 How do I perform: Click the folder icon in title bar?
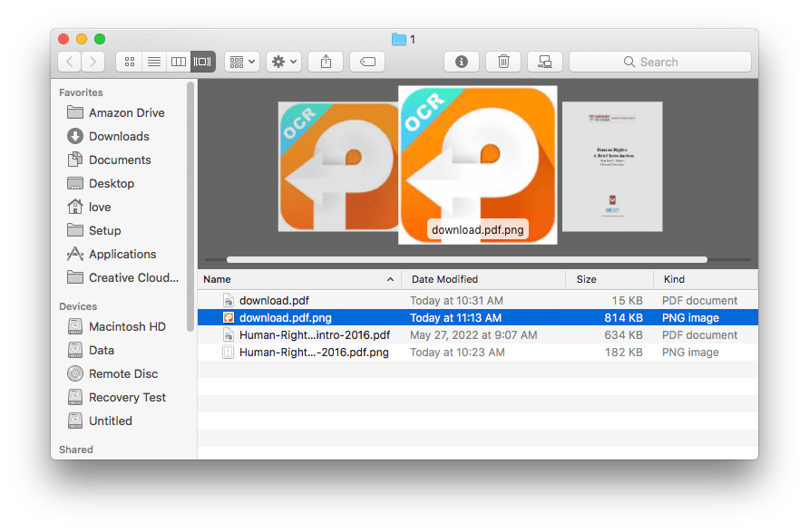coord(399,39)
